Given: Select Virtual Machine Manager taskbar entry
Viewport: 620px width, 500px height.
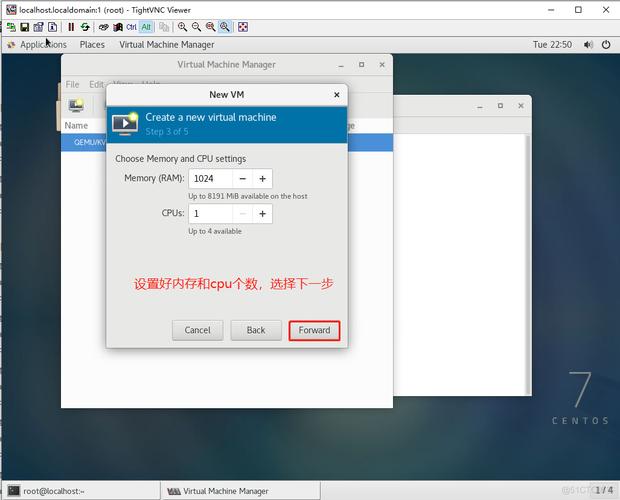Looking at the screenshot, I should click(241, 491).
